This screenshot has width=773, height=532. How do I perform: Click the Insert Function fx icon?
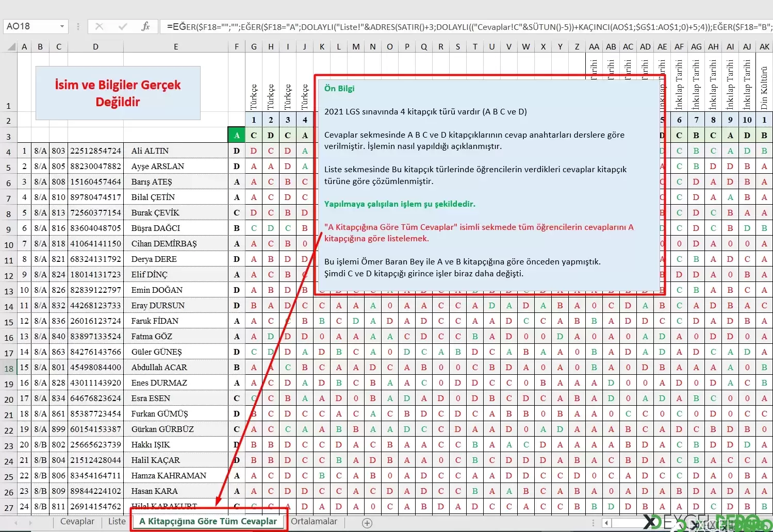click(145, 26)
